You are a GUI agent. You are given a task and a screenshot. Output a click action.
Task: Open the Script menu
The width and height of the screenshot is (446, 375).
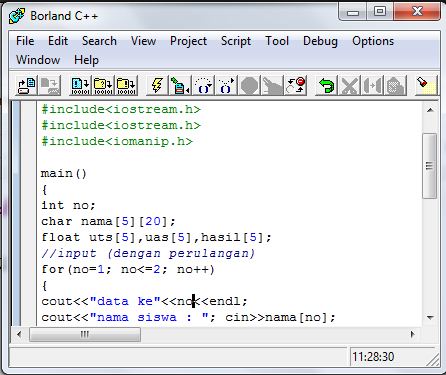[236, 41]
